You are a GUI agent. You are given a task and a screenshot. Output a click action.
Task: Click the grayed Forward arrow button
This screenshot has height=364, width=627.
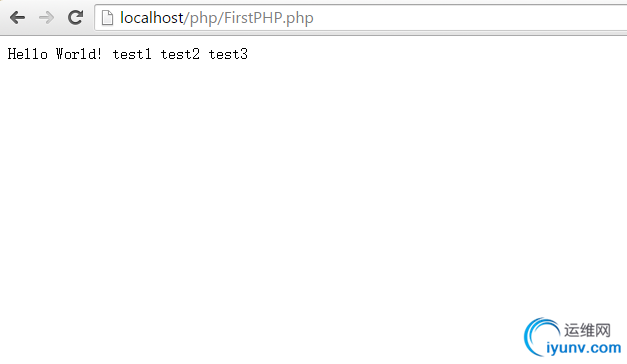46,18
